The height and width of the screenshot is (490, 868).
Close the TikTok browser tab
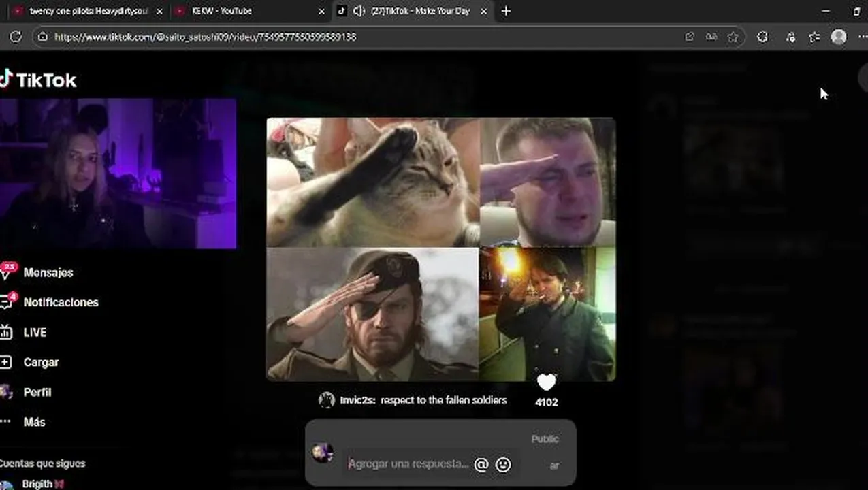(484, 12)
